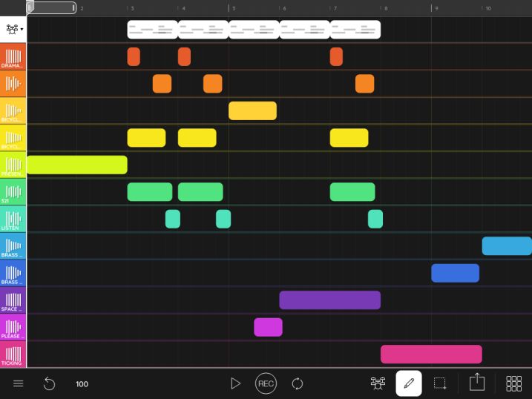
Task: Select the teal LISTEN track header
Action: 13,220
